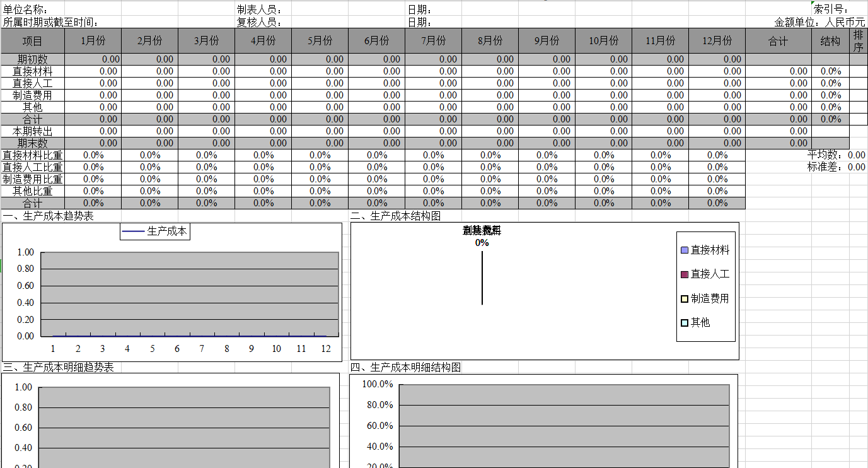Select the 制造费用比重 row label

(x=33, y=179)
